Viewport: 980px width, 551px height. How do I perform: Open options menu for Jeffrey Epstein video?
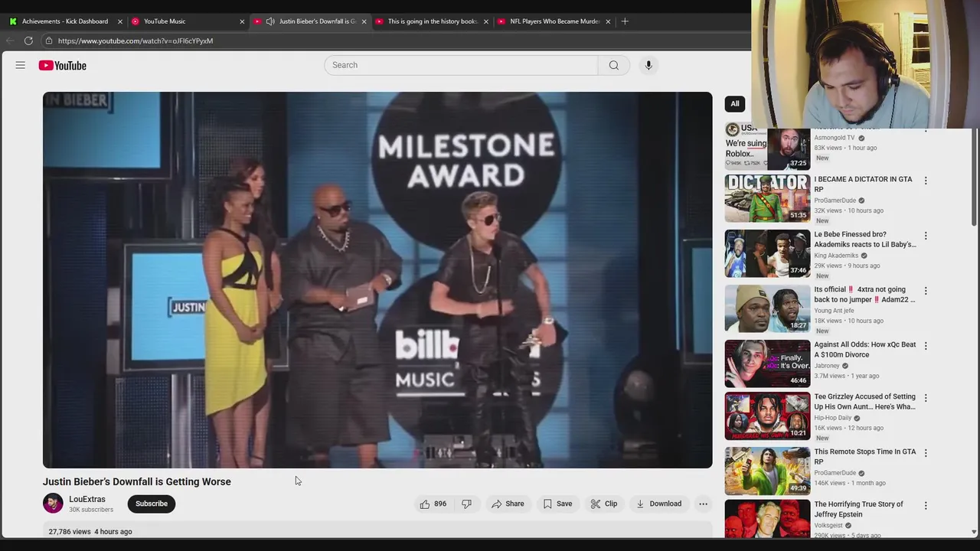click(x=926, y=505)
